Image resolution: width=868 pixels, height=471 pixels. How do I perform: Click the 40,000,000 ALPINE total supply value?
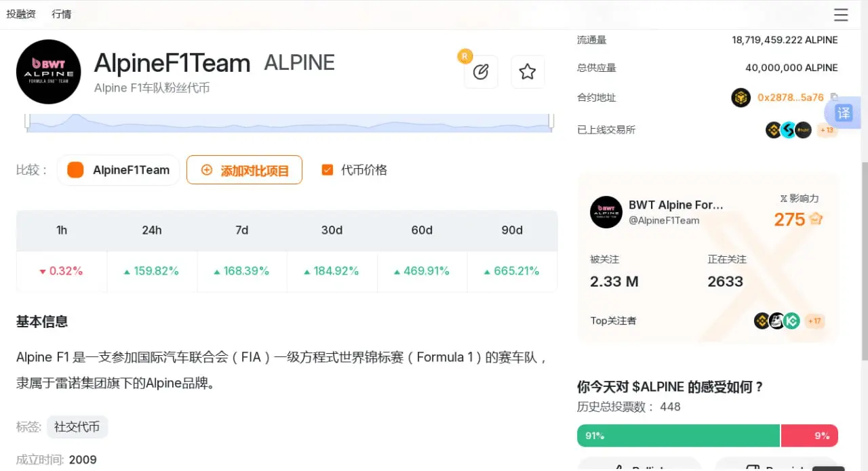(791, 68)
